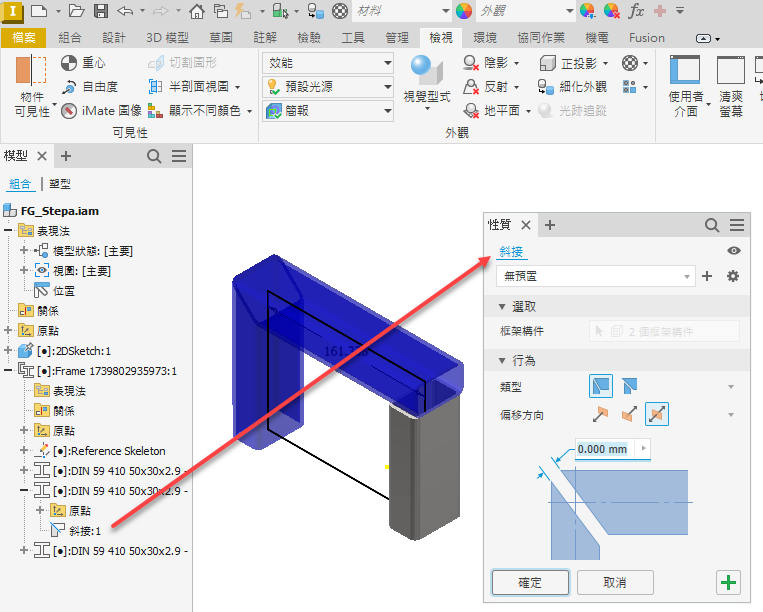Screen dimensions: 763x612
Task: Click clear appearance override color icon
Action: tap(611, 11)
